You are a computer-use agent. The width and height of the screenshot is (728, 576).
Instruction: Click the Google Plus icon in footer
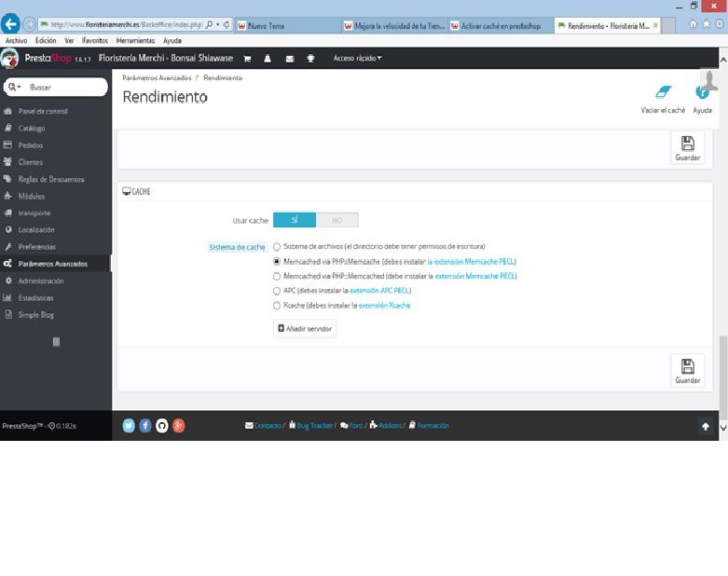tap(179, 426)
